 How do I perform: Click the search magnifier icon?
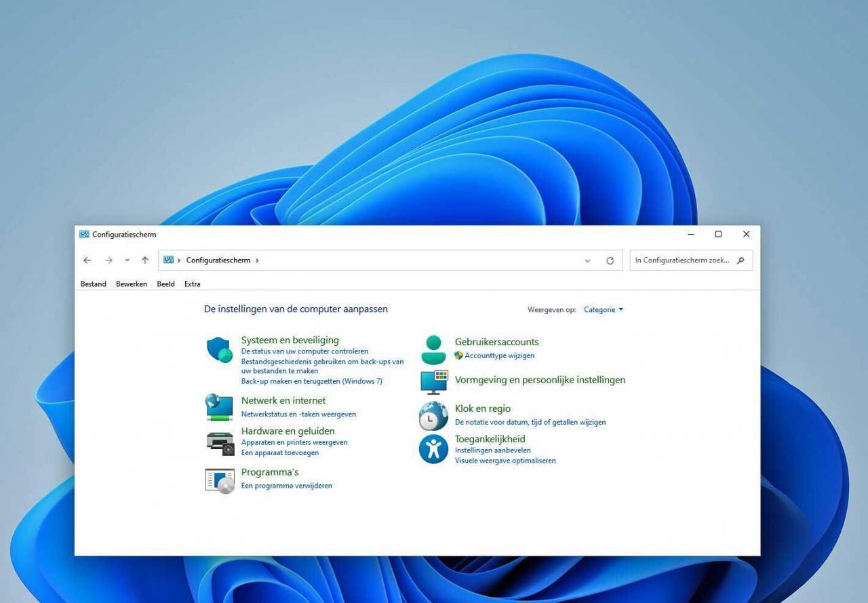tap(740, 260)
